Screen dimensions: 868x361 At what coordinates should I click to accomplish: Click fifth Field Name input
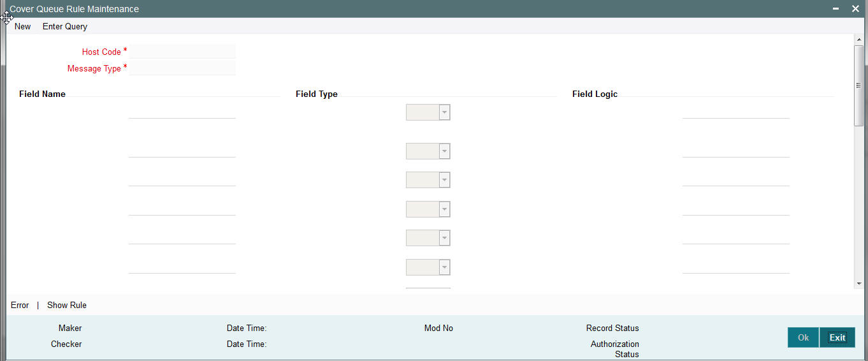tap(182, 237)
